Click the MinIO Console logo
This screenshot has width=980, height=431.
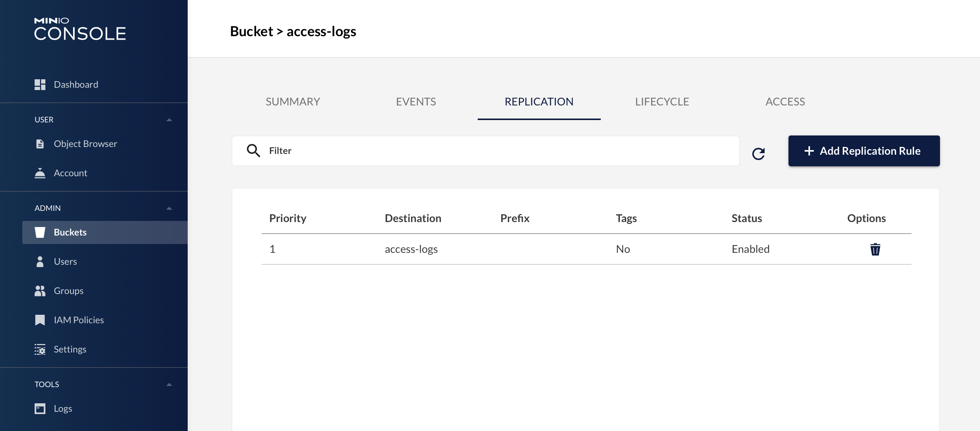coord(80,29)
